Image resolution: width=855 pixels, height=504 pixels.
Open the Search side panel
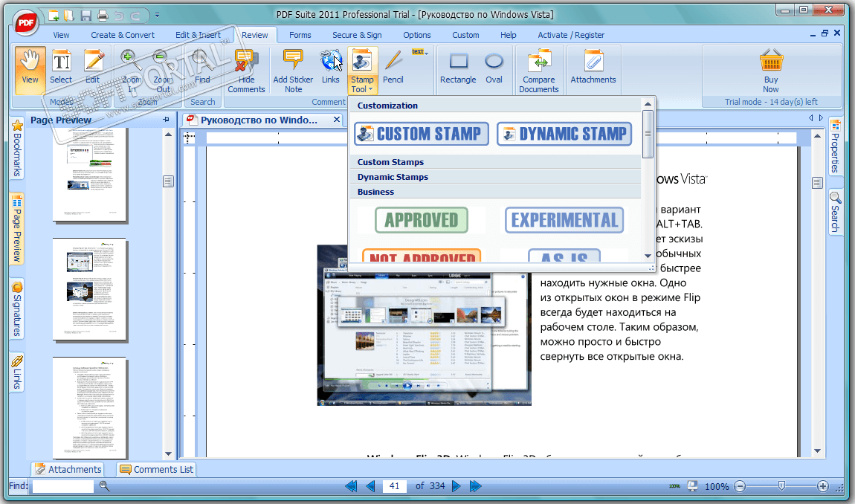tap(835, 211)
